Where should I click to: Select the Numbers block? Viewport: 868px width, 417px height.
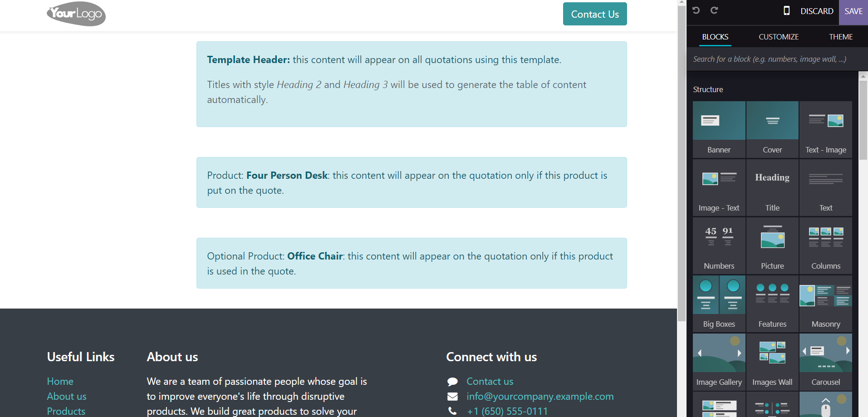point(719,245)
